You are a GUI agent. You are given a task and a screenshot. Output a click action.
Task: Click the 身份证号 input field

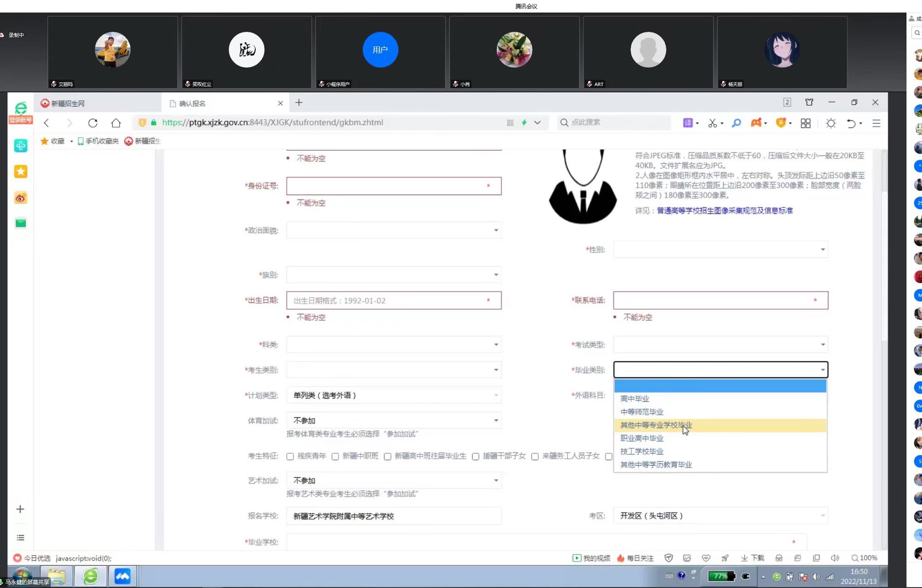pos(394,186)
